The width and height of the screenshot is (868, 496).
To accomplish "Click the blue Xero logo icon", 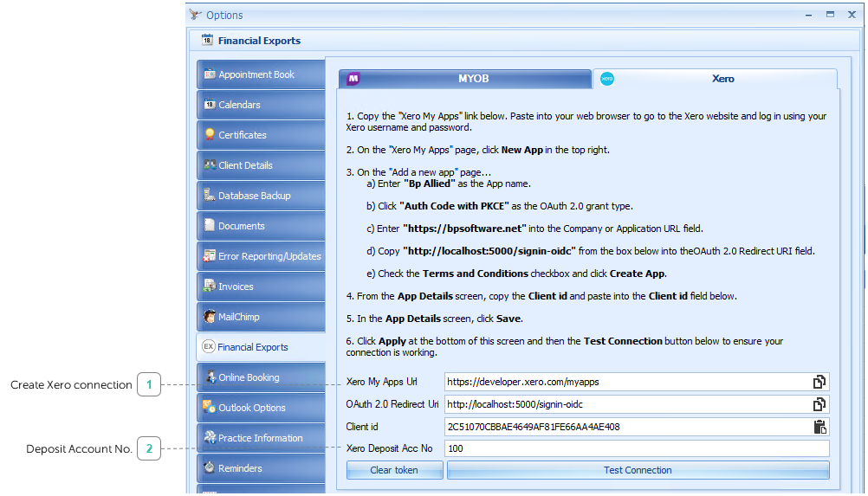I will [x=607, y=79].
